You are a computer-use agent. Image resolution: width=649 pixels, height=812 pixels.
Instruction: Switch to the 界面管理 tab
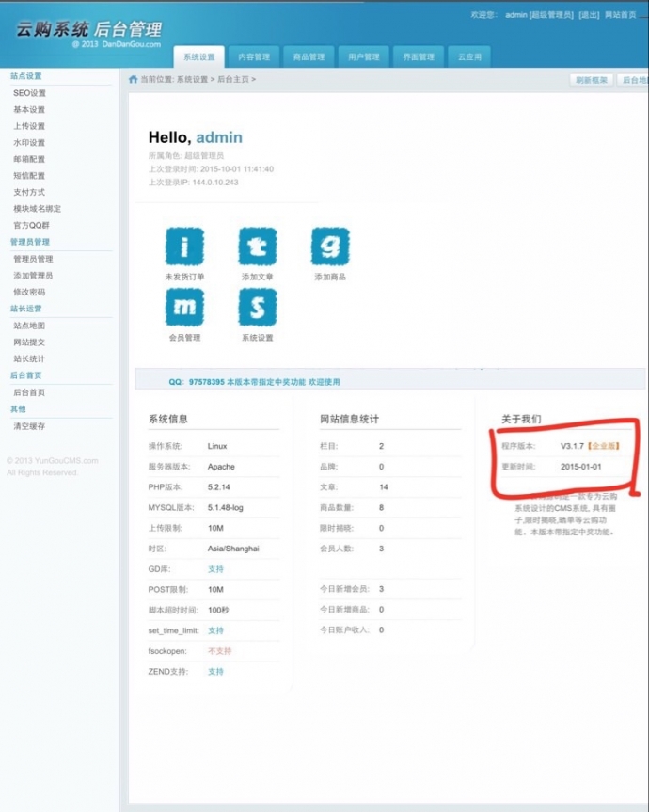[x=419, y=56]
